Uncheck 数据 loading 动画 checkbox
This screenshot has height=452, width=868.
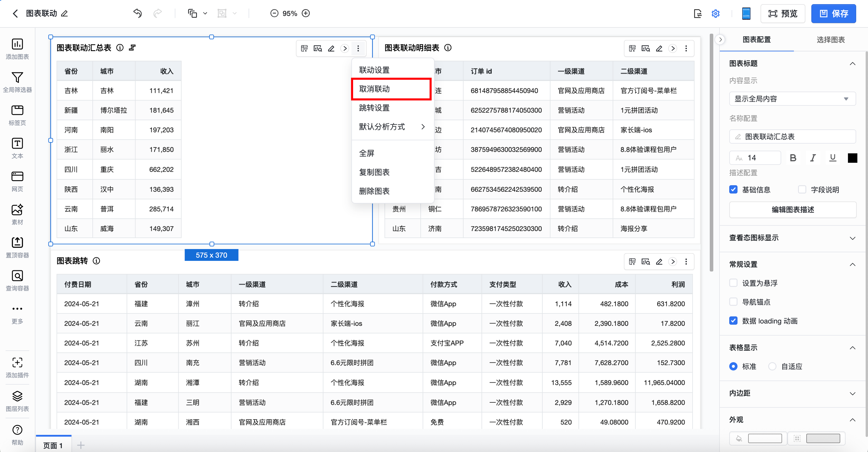[x=733, y=321]
